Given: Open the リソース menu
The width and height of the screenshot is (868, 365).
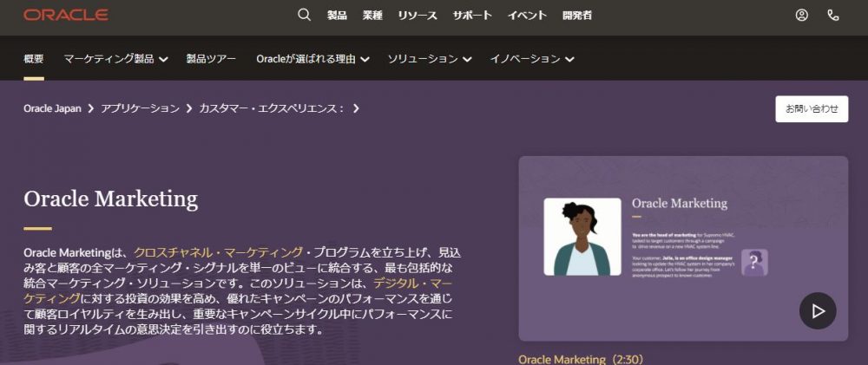Looking at the screenshot, I should 418,16.
